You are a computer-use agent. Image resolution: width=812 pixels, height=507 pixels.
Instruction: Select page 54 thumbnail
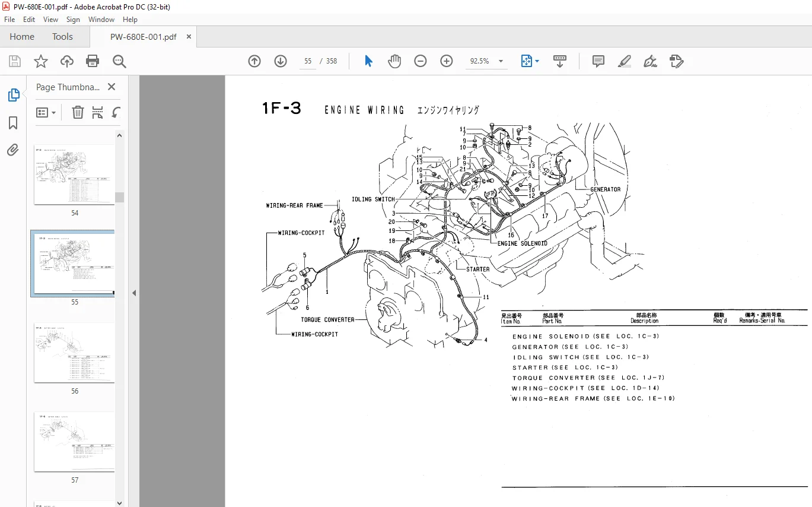point(74,175)
